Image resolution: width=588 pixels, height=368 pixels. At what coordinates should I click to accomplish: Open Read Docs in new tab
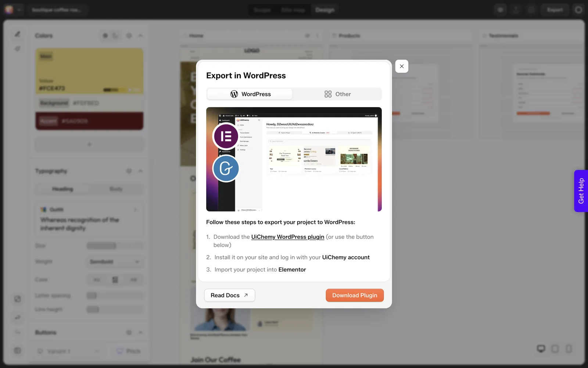230,295
